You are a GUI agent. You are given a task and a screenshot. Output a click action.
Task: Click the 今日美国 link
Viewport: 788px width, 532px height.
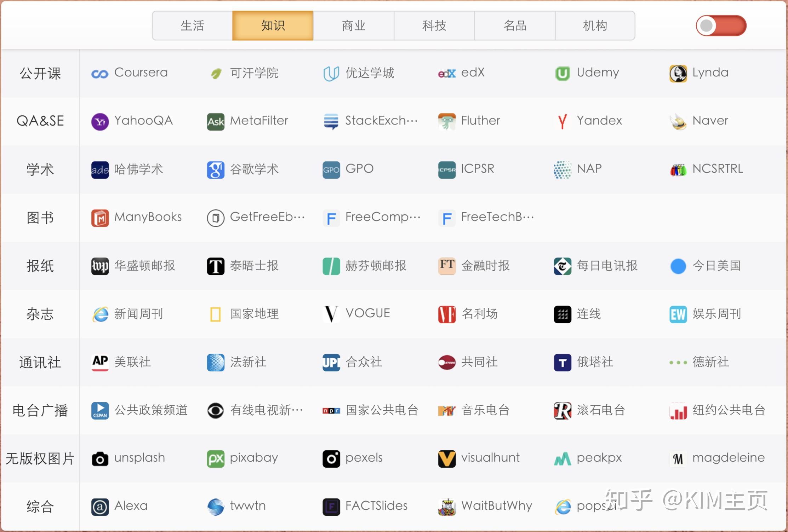tap(706, 266)
